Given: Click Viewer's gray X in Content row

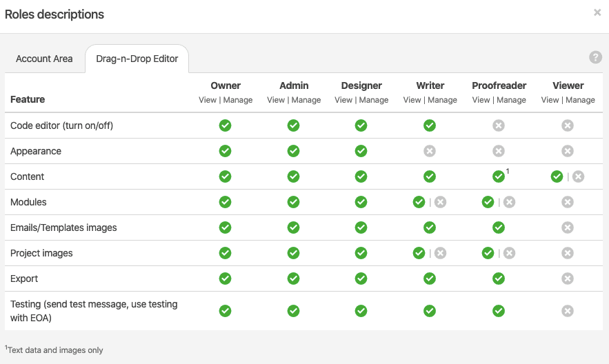Looking at the screenshot, I should [x=578, y=176].
